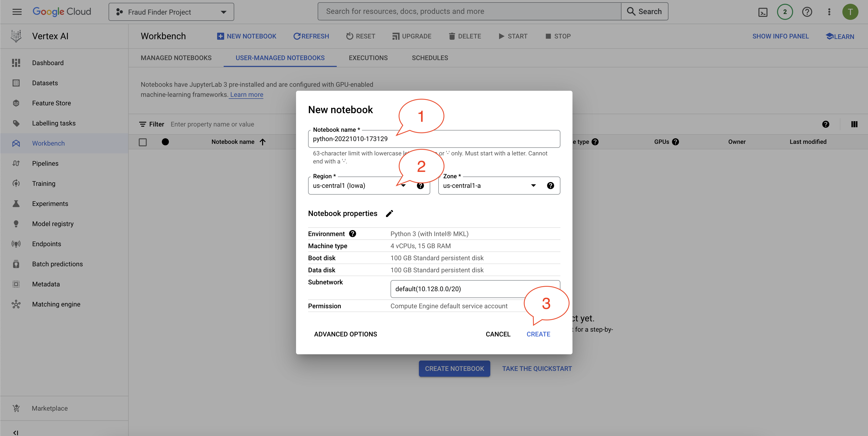Click the pencil edit icon beside Notebook properties
868x436 pixels.
(389, 213)
